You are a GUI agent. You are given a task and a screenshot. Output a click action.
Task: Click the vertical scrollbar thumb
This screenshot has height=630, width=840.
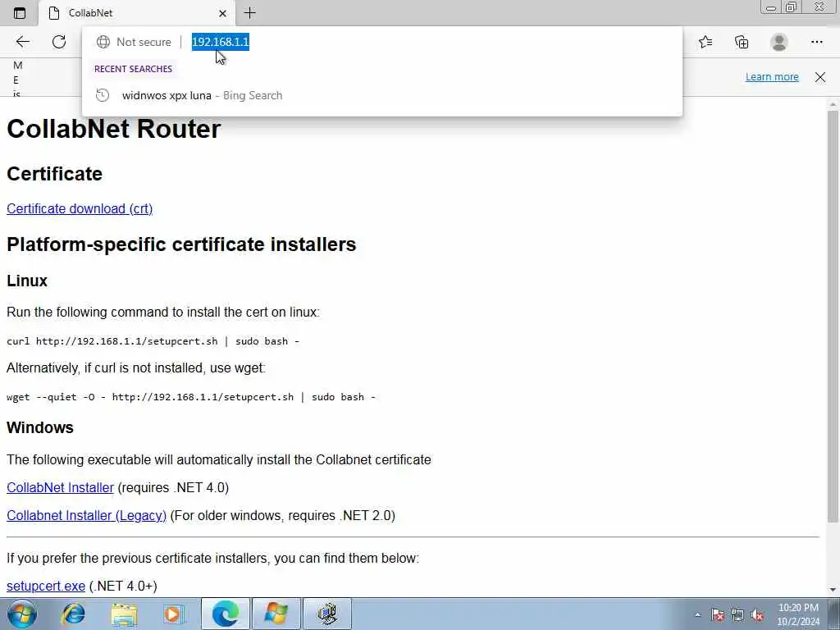coord(833,316)
